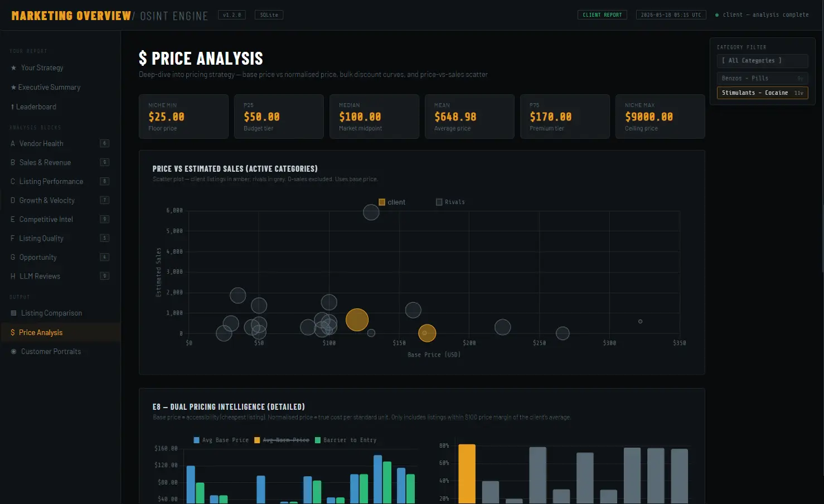Select the All Categories filter

click(762, 61)
